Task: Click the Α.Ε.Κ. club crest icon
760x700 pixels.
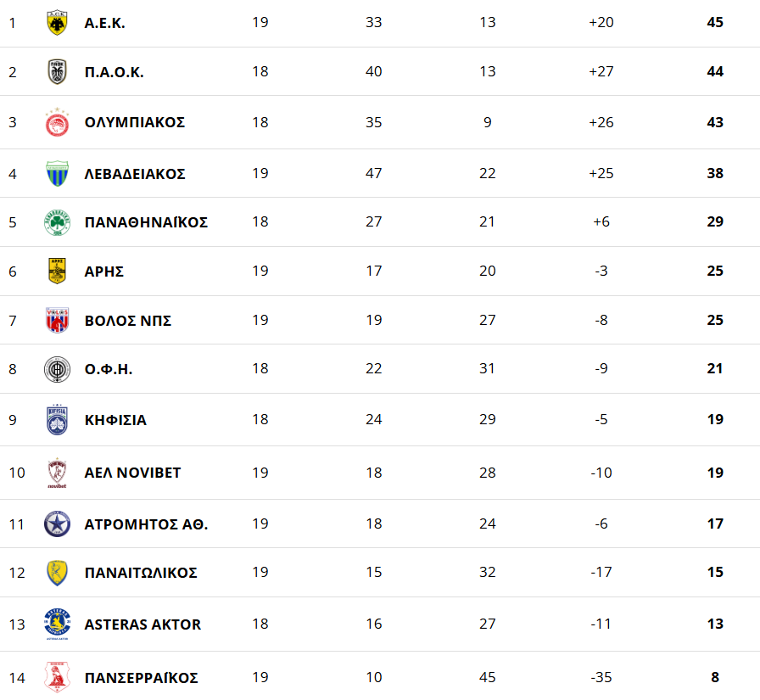Action: (57, 23)
